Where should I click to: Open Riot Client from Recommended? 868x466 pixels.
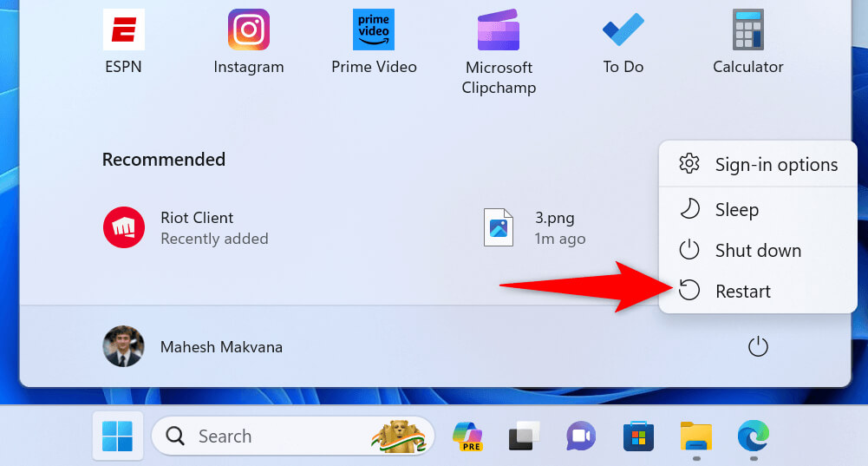(186, 227)
